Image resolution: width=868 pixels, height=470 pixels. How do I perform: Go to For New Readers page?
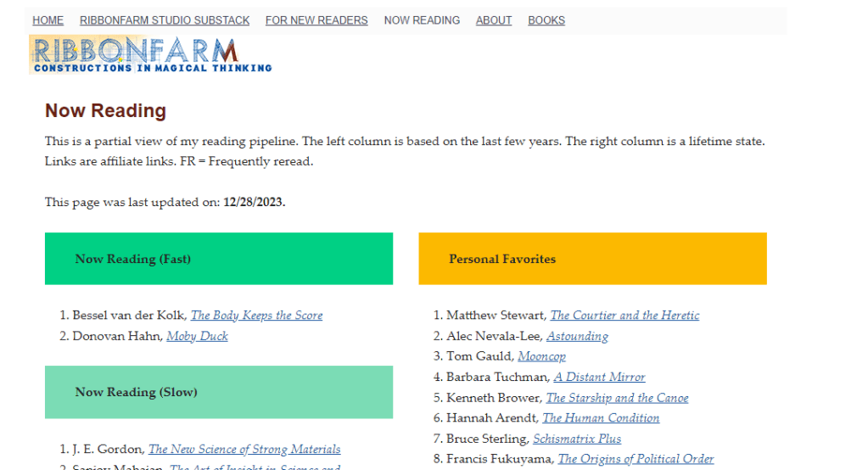point(316,20)
